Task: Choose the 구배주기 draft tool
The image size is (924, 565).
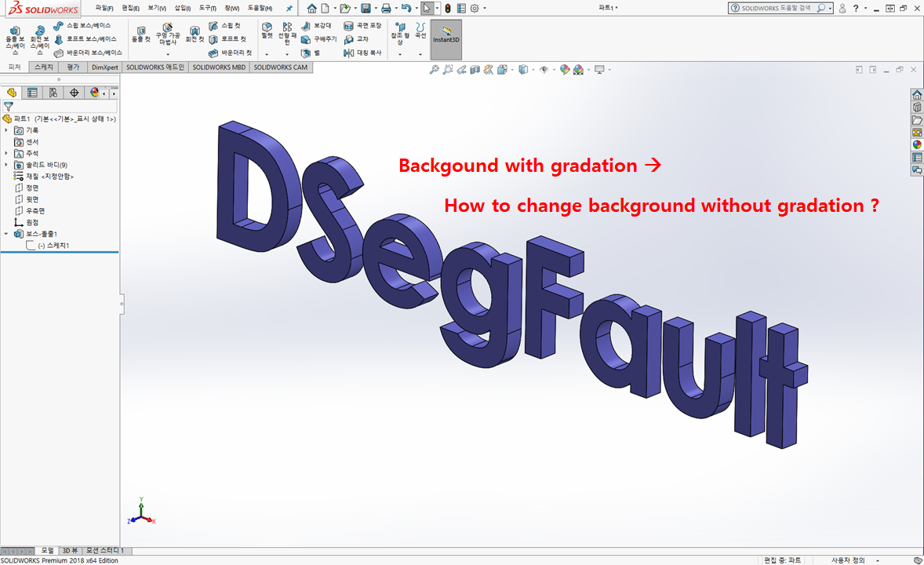Action: (318, 39)
